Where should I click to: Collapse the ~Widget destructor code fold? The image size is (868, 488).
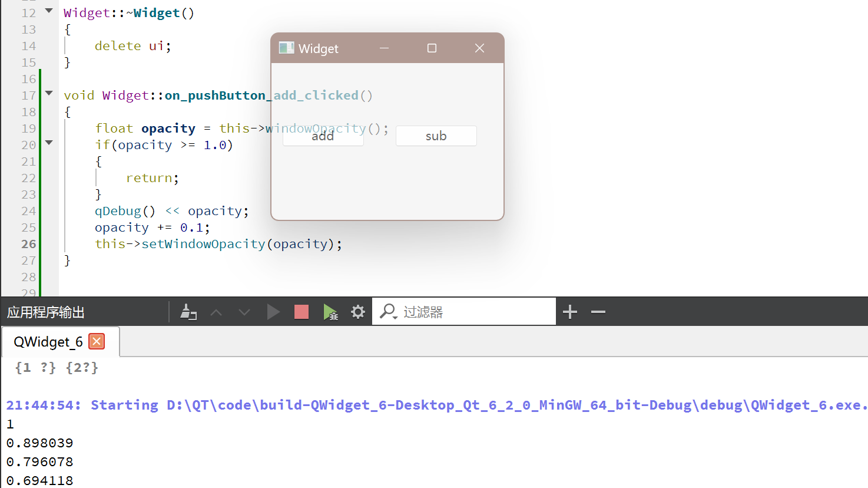(x=49, y=11)
